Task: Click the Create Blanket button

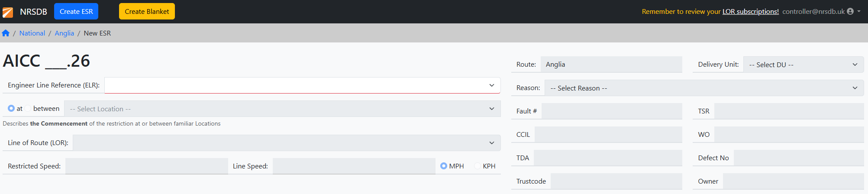Action: point(147,11)
